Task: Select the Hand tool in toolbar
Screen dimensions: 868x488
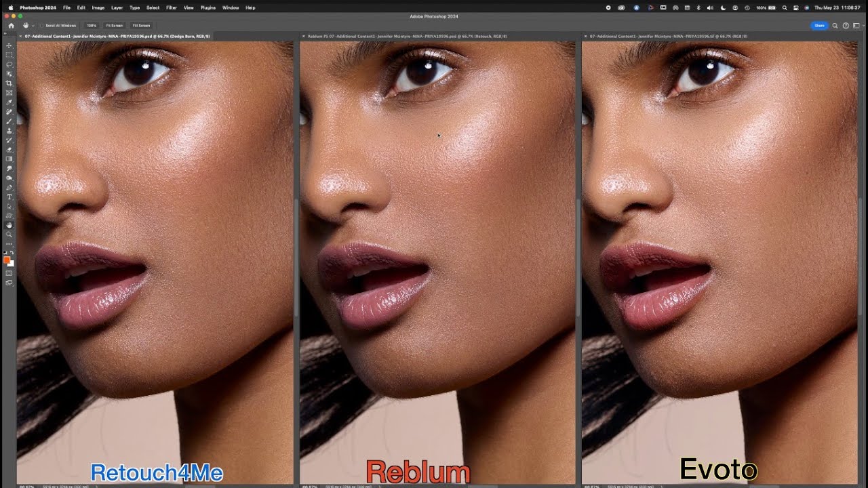Action: pyautogui.click(x=9, y=225)
